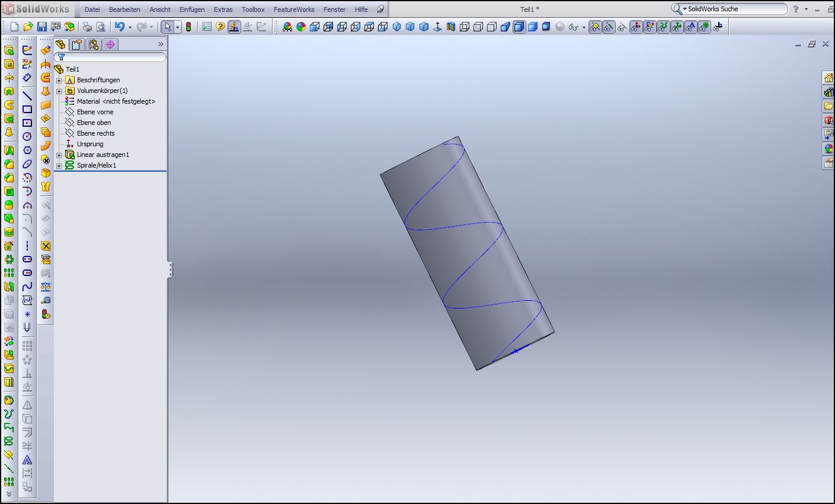Open the Datei menu
The height and width of the screenshot is (504, 835).
point(92,9)
